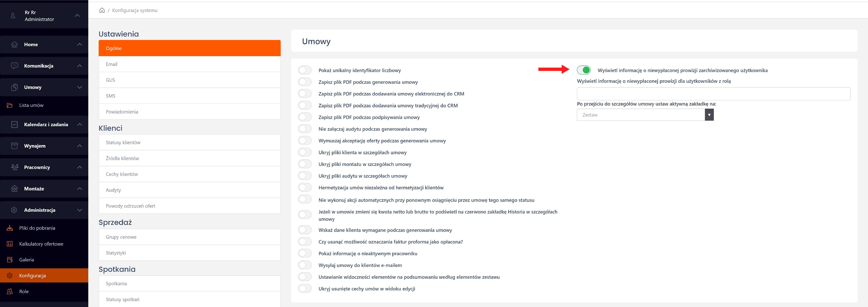Screen dimensions: 868x307
Task: Disable the unpaid commission archived user toggle
Action: 584,70
